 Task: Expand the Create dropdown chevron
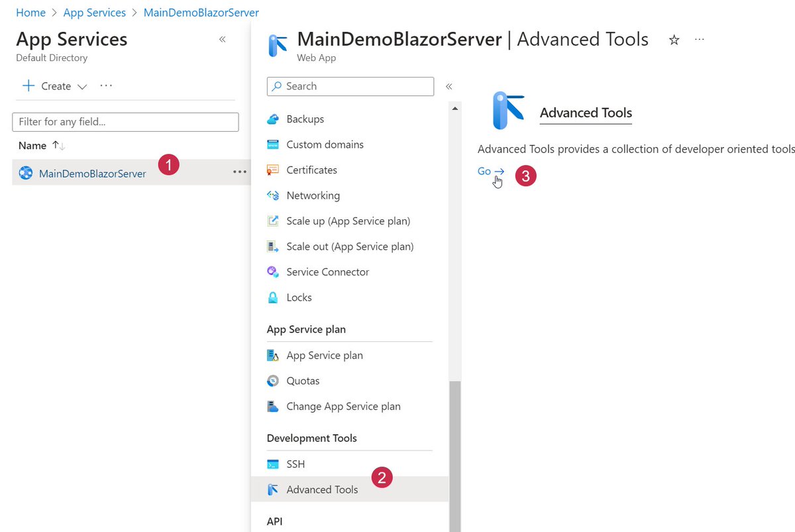(82, 87)
